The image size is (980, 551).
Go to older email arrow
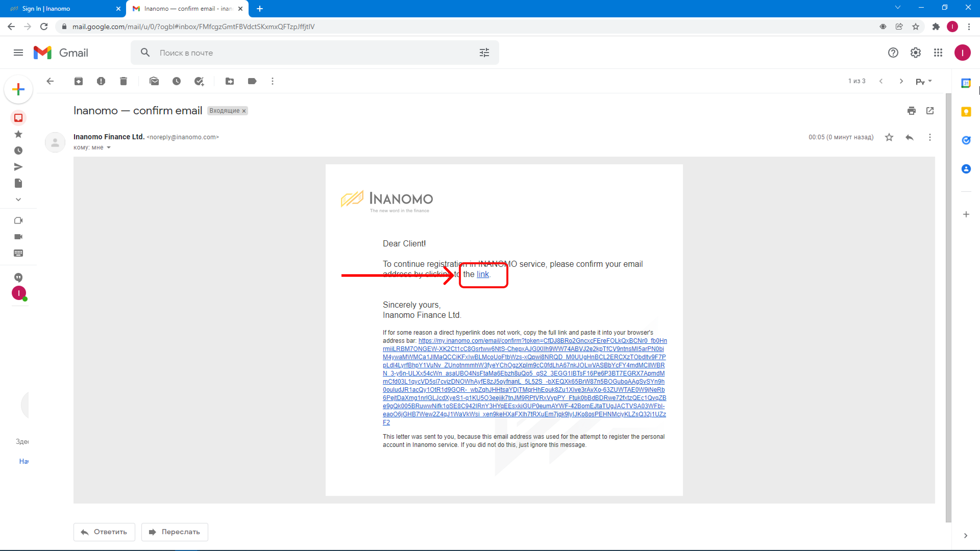901,81
